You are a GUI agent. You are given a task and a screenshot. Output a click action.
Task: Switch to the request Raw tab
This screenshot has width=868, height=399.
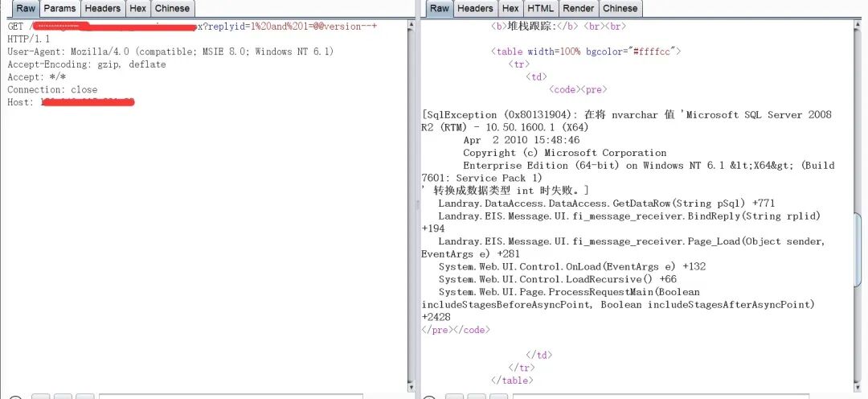(x=26, y=8)
